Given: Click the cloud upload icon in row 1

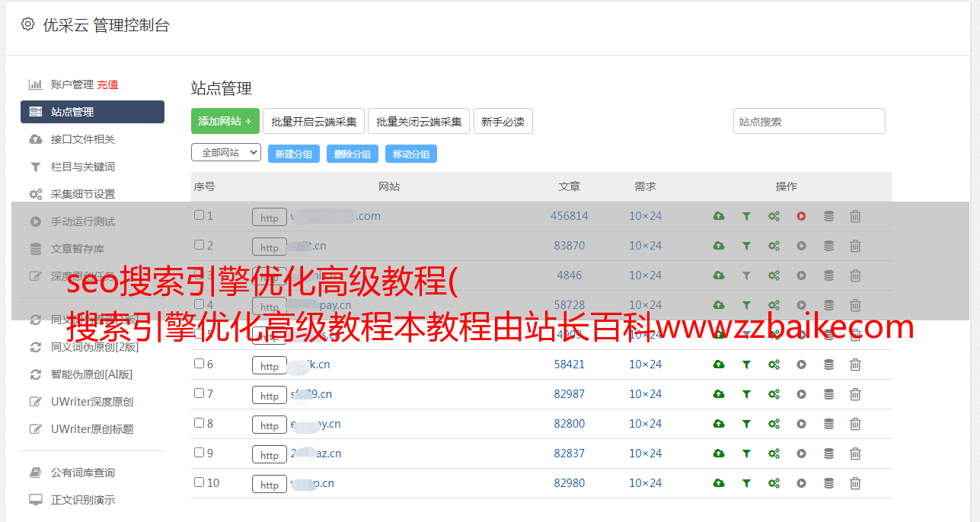Looking at the screenshot, I should pos(719,216).
